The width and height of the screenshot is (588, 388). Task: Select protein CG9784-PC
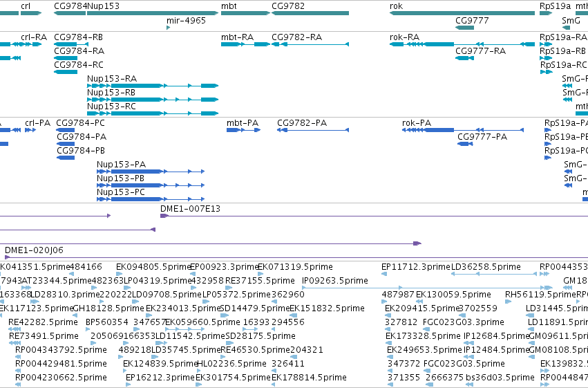66,130
